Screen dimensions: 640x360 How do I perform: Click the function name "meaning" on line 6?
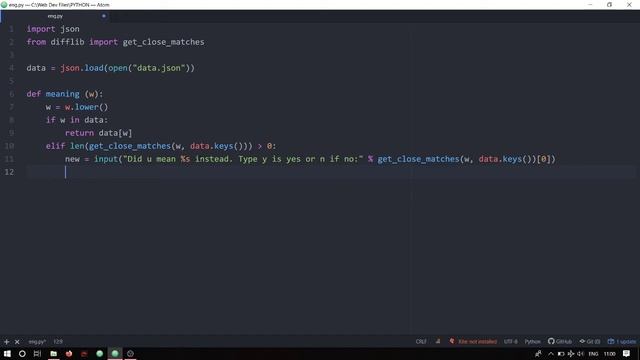62,94
